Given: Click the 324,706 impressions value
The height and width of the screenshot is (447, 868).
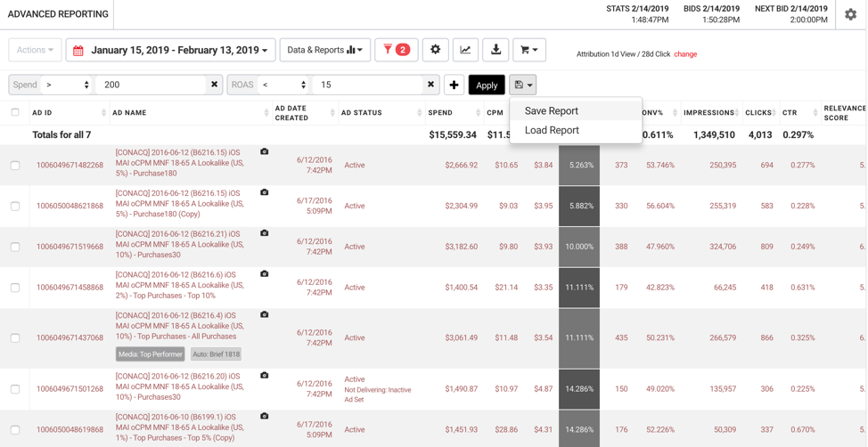Looking at the screenshot, I should [723, 247].
